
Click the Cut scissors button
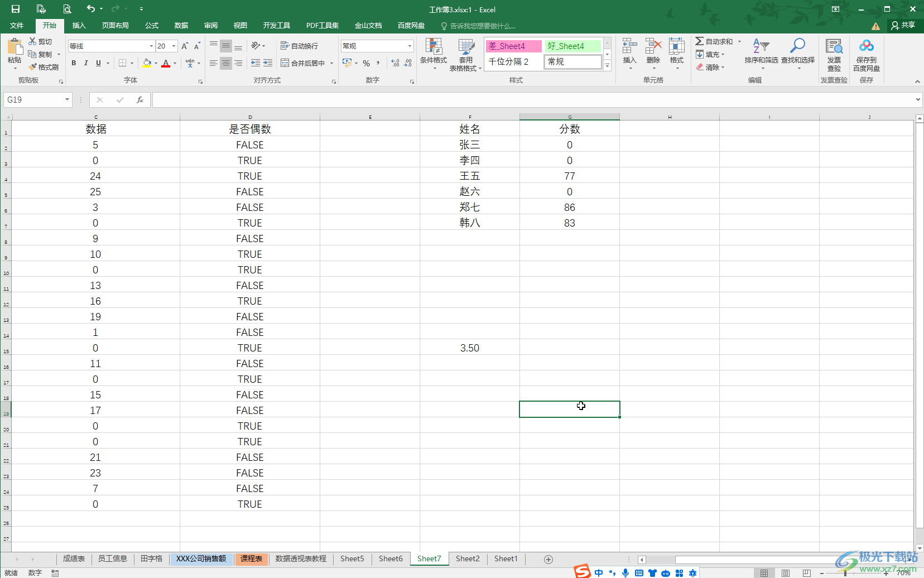[x=40, y=42]
